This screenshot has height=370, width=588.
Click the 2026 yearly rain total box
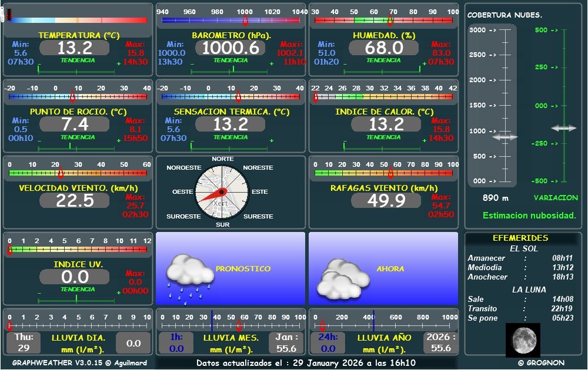pyautogui.click(x=440, y=342)
